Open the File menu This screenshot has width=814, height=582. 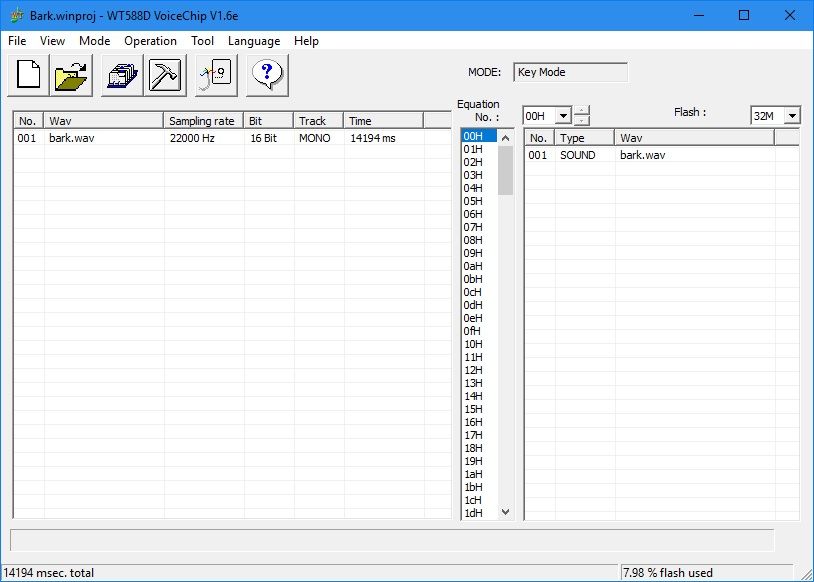tap(17, 40)
